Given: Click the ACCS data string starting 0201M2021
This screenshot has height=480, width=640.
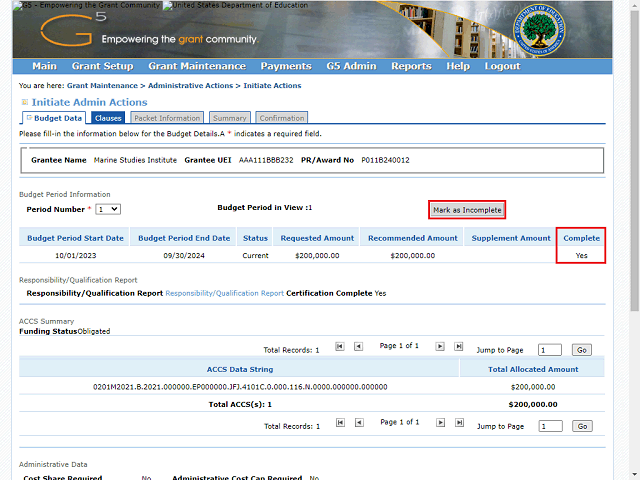Looking at the screenshot, I should pyautogui.click(x=240, y=387).
